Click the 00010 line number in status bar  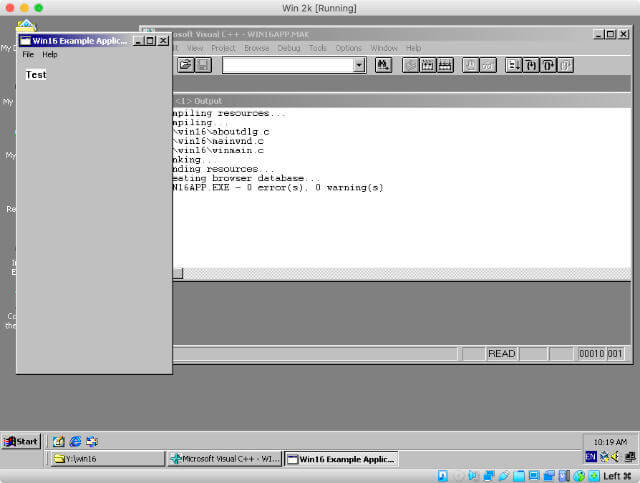(591, 354)
